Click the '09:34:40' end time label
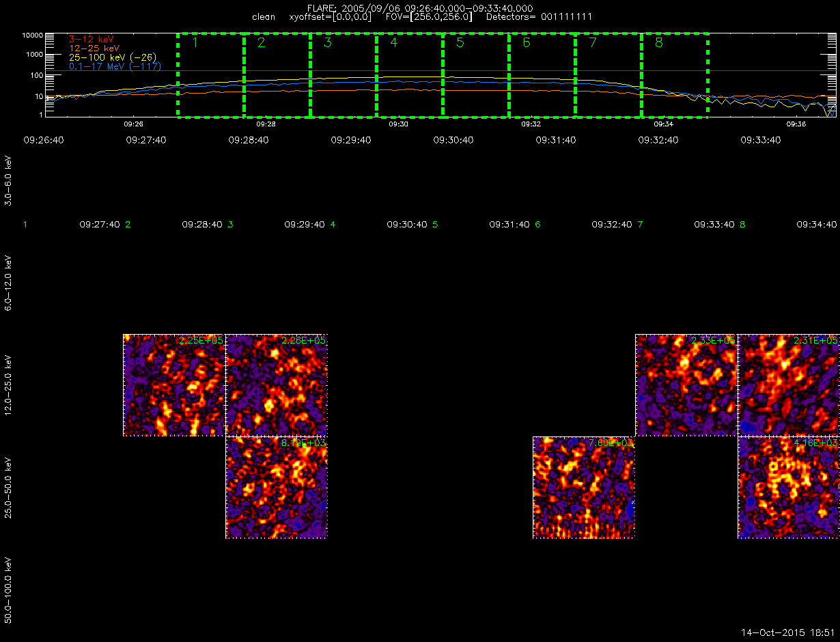This screenshot has width=840, height=642. point(816,224)
